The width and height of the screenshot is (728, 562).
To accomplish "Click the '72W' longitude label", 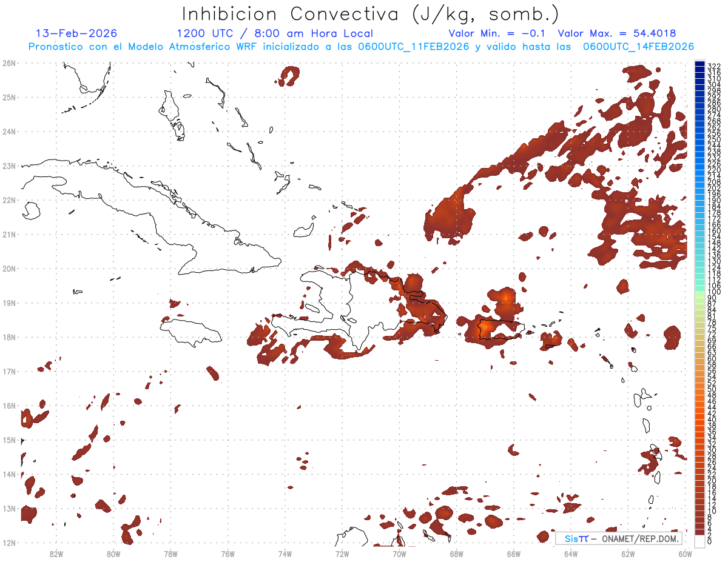I will 342,554.
